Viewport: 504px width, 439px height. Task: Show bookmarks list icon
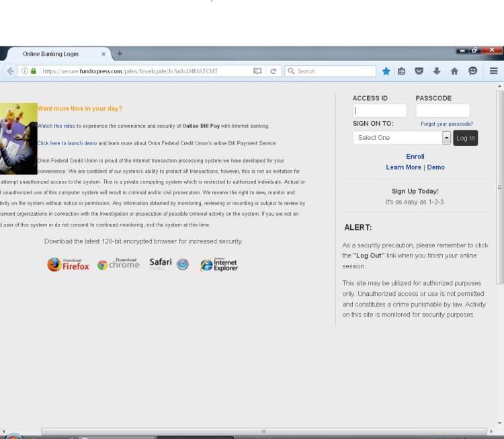point(401,71)
